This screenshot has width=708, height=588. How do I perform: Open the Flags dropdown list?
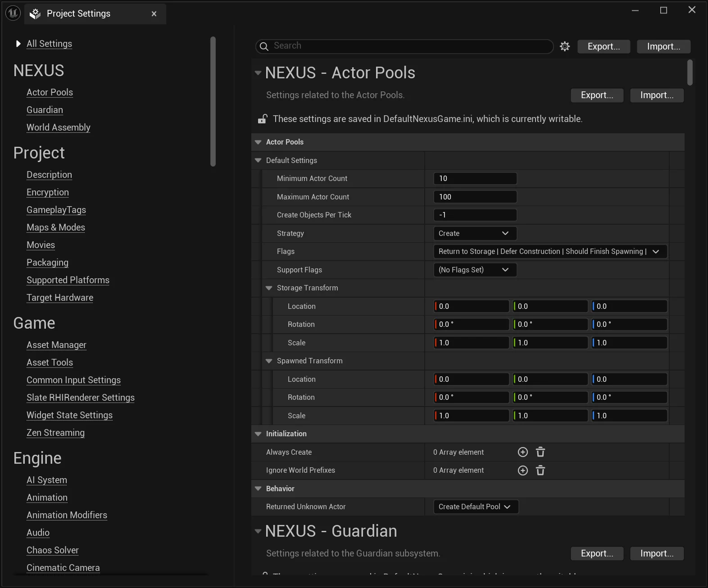[x=550, y=252]
